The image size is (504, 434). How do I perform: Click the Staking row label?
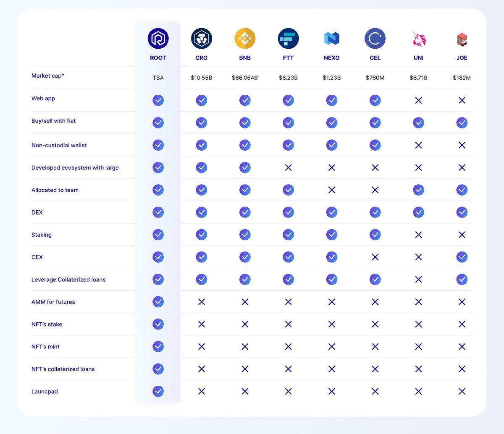42,235
